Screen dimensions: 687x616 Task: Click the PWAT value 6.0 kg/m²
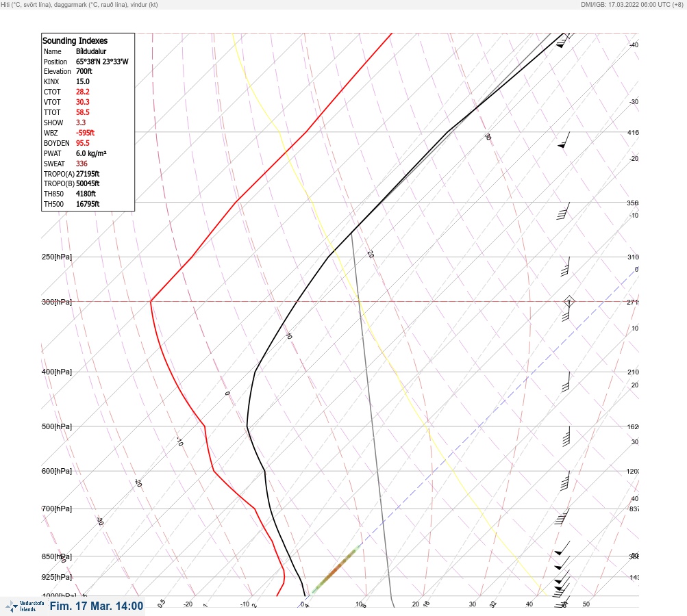(91, 153)
